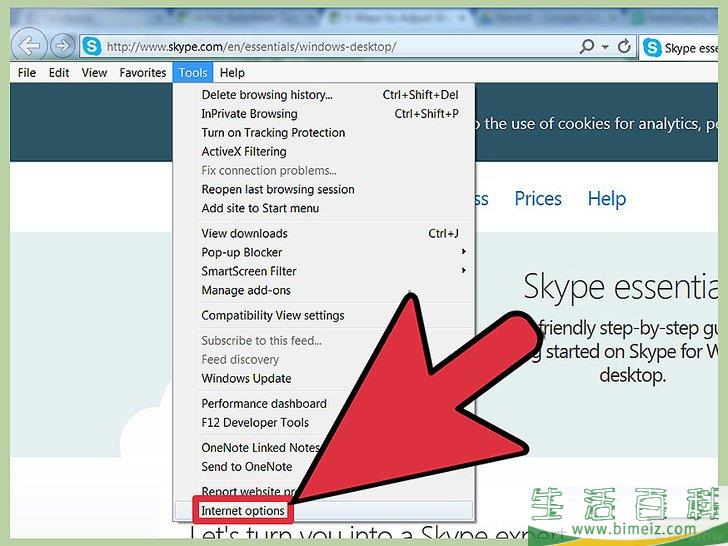
Task: Open the Help menu in menu bar
Action: pyautogui.click(x=232, y=72)
